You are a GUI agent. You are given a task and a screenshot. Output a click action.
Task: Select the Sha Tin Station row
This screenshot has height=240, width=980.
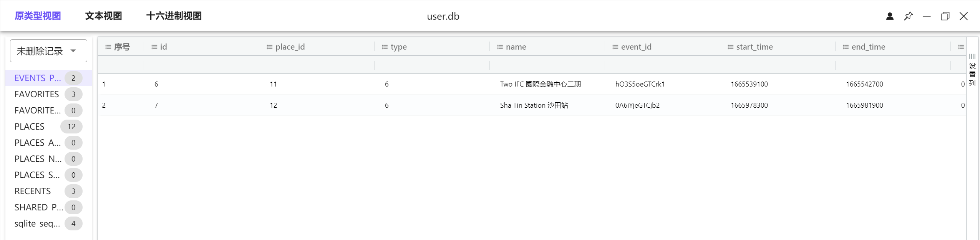click(534, 105)
